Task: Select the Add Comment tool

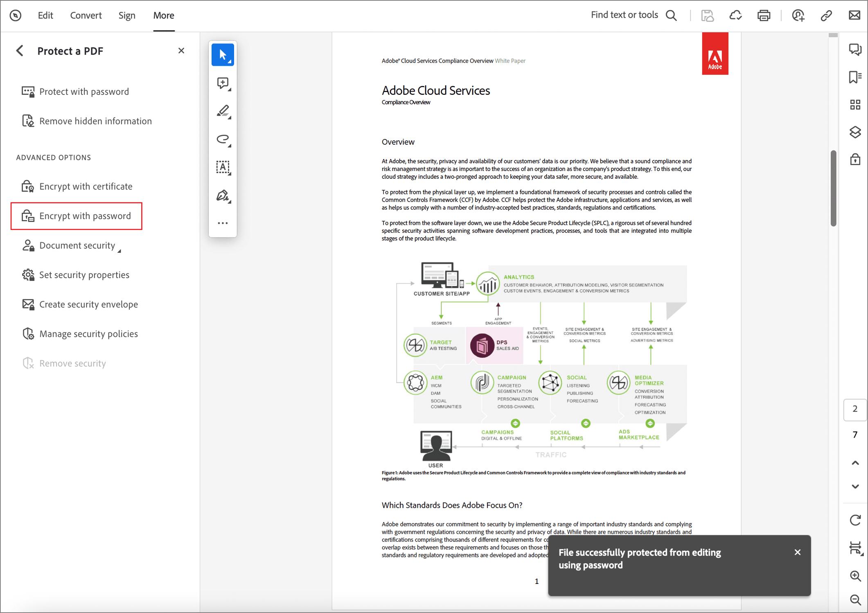Action: [223, 83]
